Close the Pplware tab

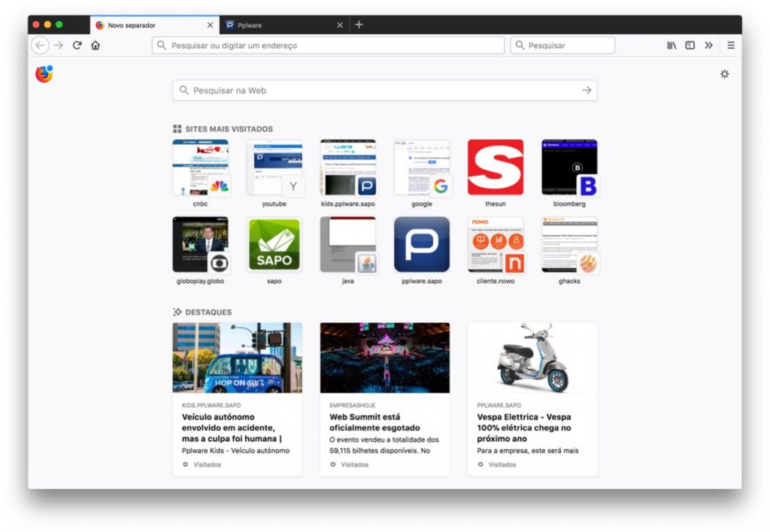339,23
